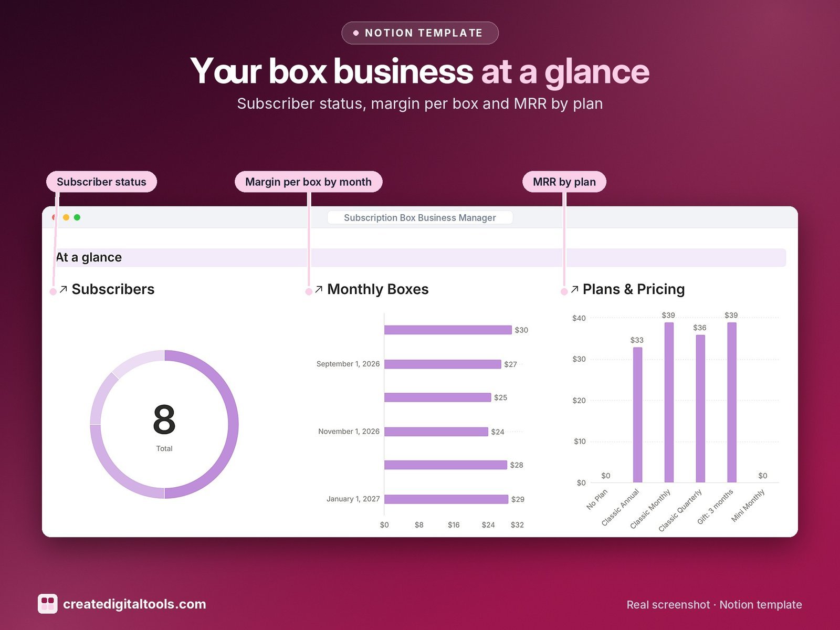Click the "No Plan" axis label

click(x=597, y=499)
